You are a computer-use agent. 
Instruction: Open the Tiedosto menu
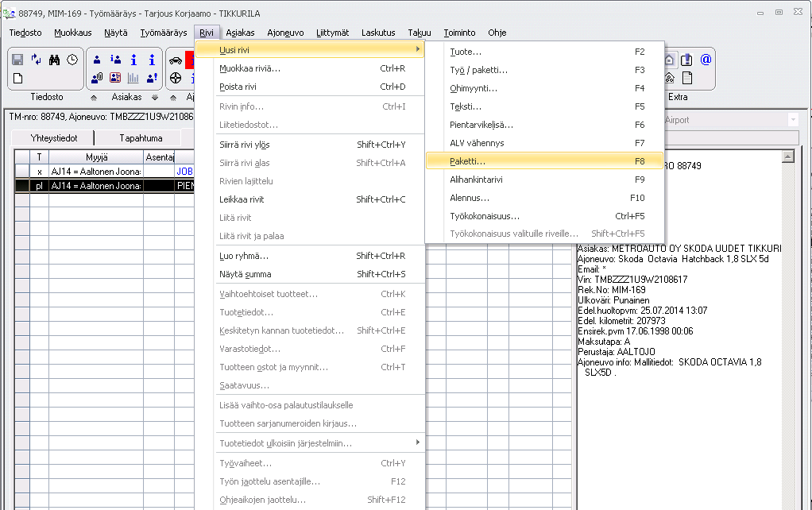(25, 33)
